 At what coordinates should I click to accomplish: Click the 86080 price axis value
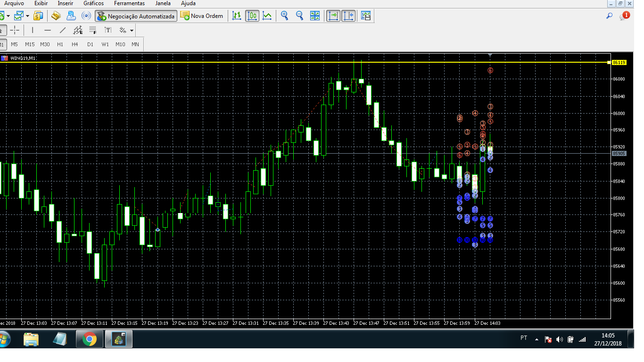pyautogui.click(x=619, y=79)
